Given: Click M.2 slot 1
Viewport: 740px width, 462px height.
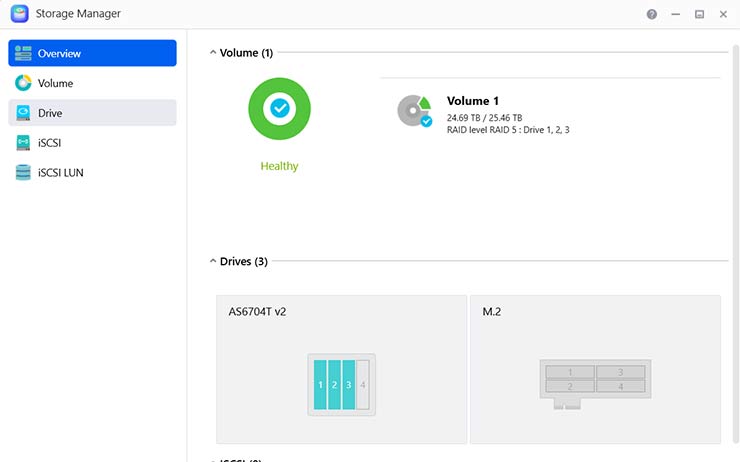Looking at the screenshot, I should [570, 372].
